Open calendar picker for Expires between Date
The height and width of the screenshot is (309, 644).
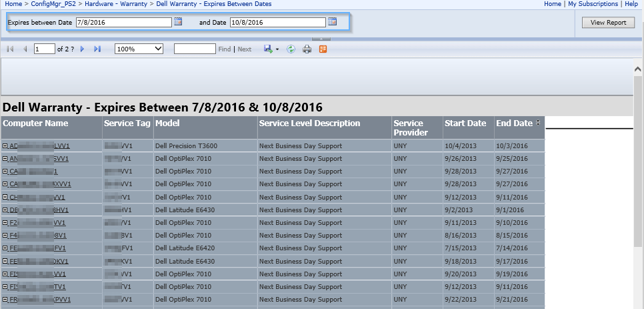point(178,21)
